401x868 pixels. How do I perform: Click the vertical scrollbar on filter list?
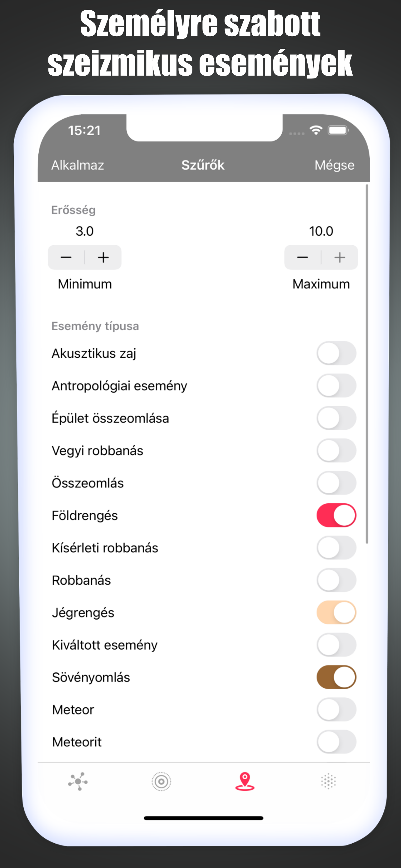[x=367, y=364]
